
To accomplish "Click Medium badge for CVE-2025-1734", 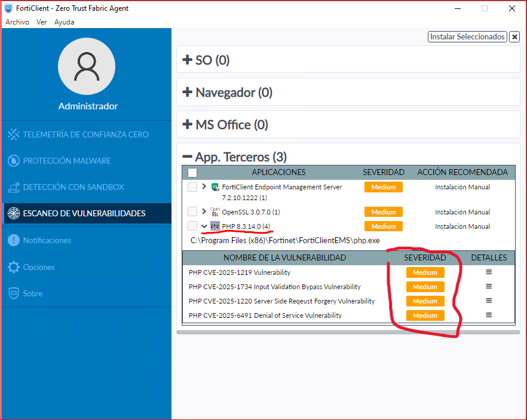I will 425,287.
